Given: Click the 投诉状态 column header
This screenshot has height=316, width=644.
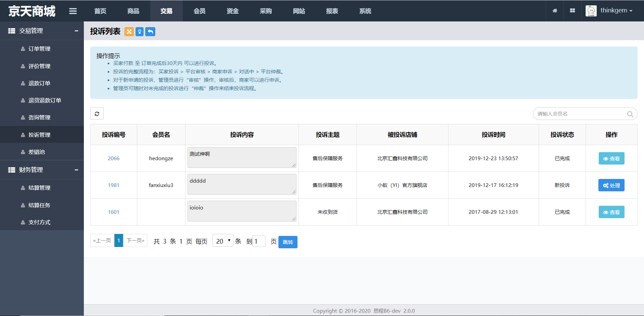Looking at the screenshot, I should click(x=562, y=135).
